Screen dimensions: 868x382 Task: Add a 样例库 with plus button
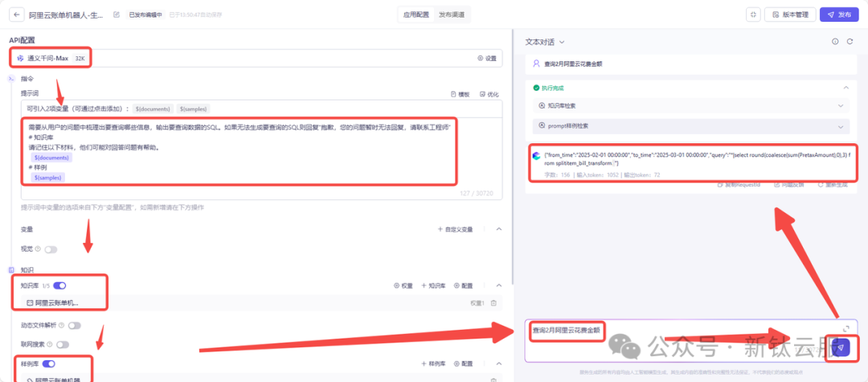tap(433, 364)
